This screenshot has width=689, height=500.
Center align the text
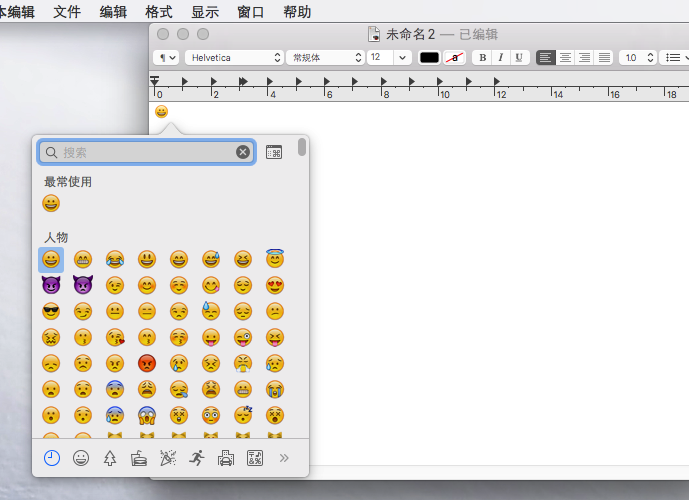click(565, 58)
